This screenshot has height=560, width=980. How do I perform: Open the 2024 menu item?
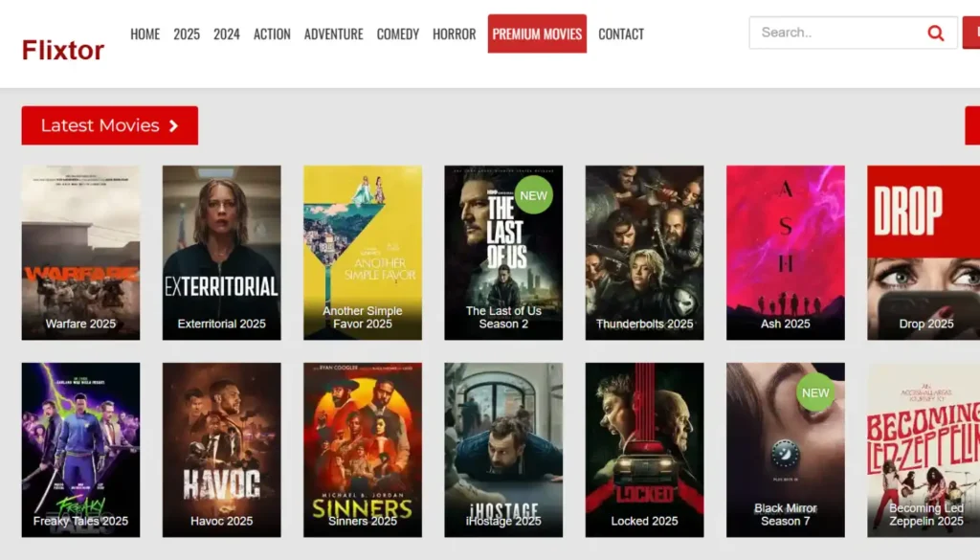click(226, 34)
